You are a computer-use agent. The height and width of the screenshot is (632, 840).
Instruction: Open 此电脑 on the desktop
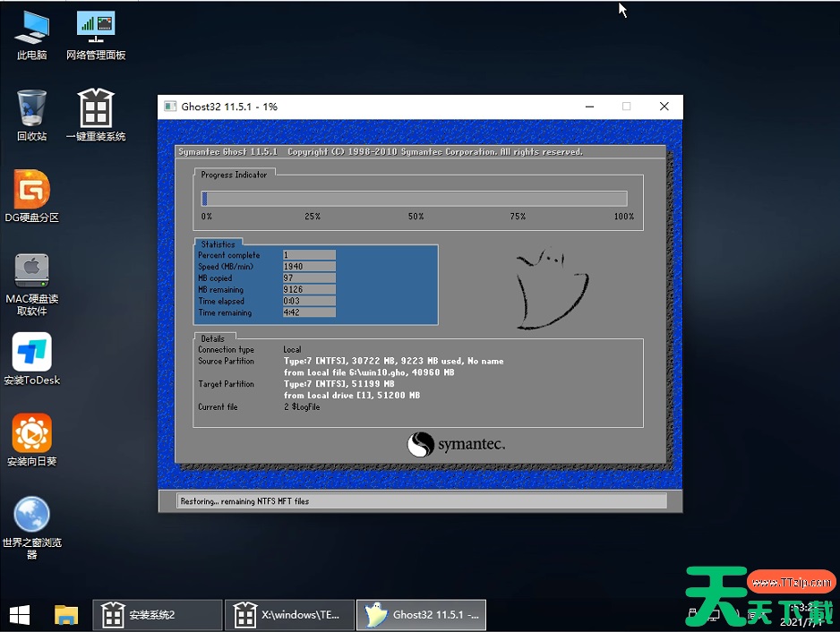(x=31, y=36)
